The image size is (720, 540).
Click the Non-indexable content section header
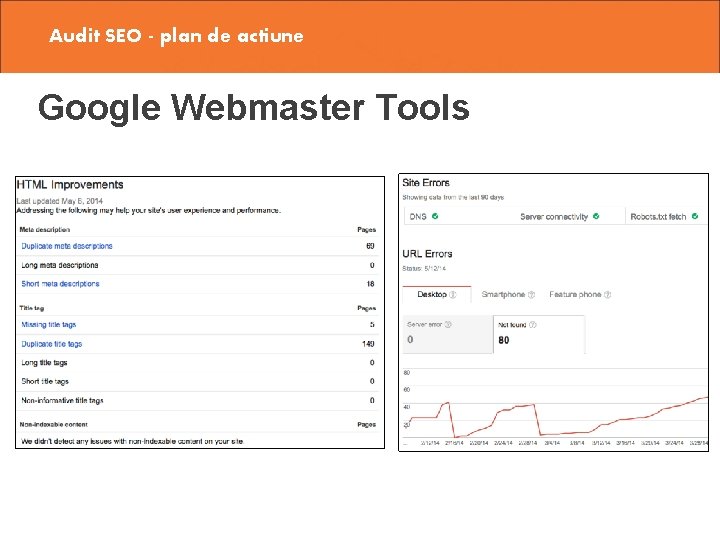(x=53, y=424)
